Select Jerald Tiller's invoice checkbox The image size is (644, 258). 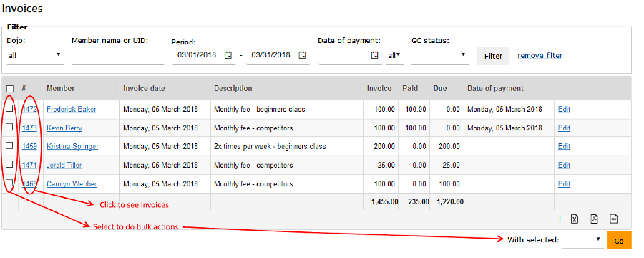[9, 164]
